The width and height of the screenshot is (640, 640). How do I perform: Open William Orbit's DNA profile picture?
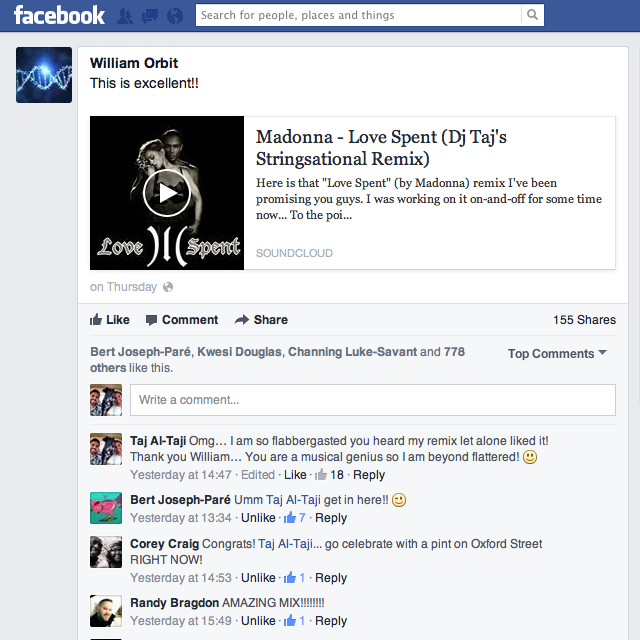44,75
